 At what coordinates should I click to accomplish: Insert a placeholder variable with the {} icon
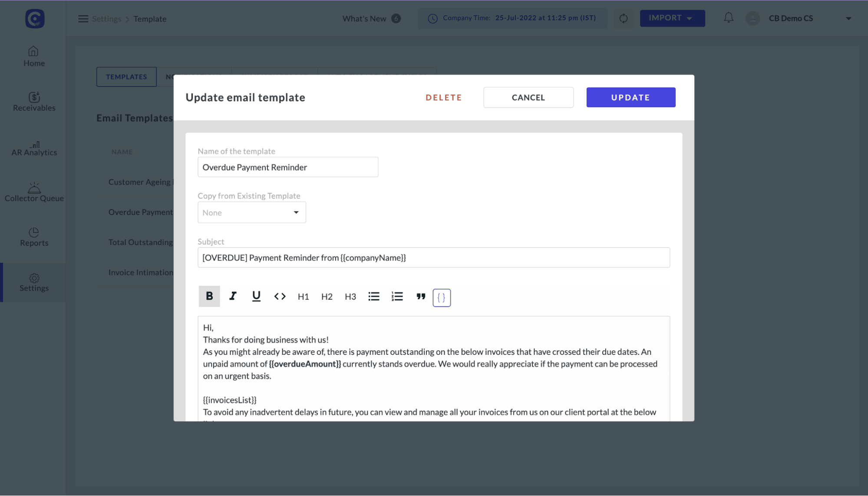(x=442, y=298)
